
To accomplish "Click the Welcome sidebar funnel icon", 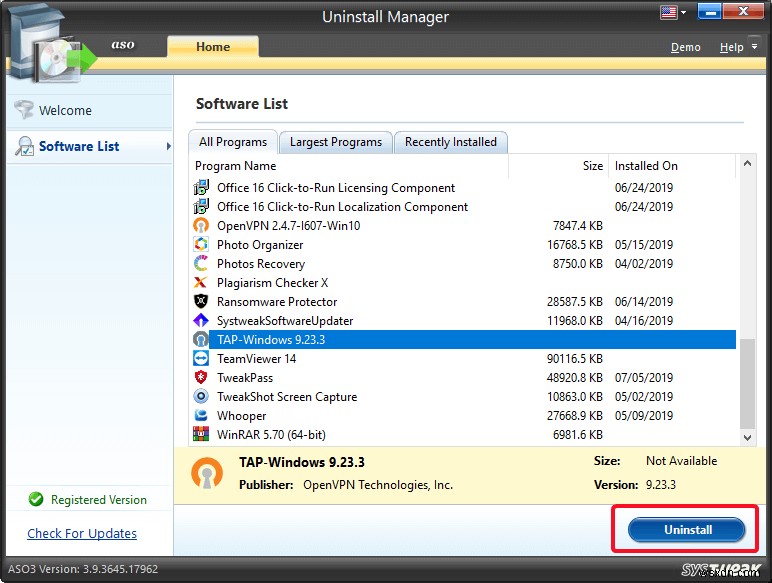I will [x=24, y=110].
